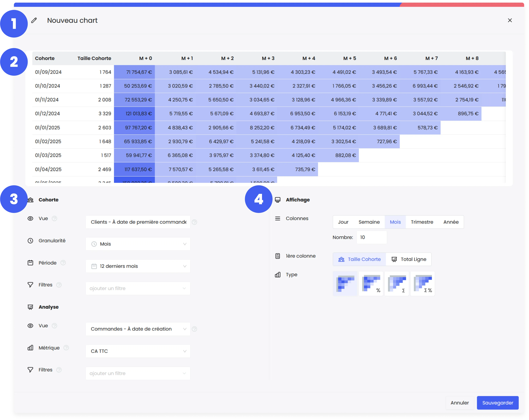The height and width of the screenshot is (420, 529).
Task: Choose Taille Cohorte as first column
Action: [359, 259]
